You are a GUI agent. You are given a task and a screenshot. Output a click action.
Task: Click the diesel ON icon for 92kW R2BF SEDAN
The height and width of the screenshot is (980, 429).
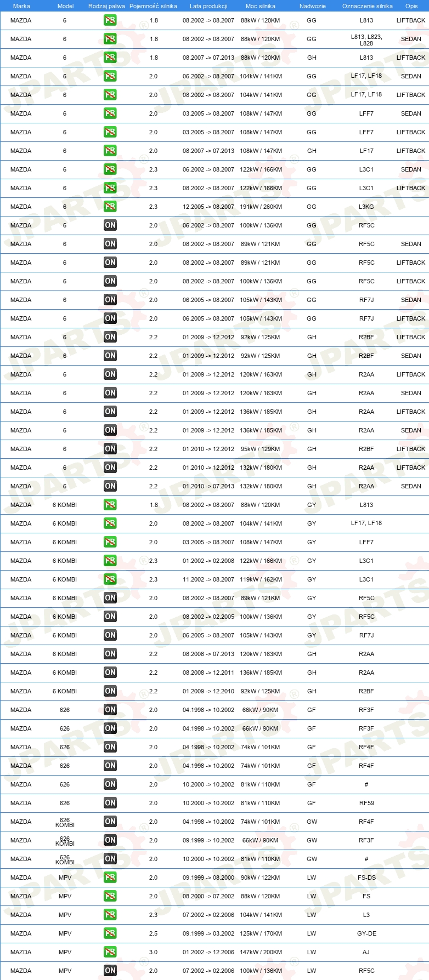pos(110,356)
